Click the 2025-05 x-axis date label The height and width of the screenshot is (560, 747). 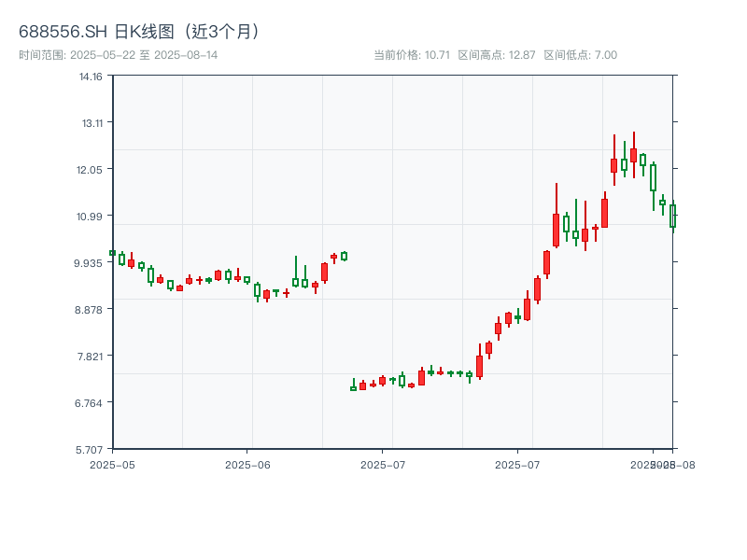pos(112,464)
